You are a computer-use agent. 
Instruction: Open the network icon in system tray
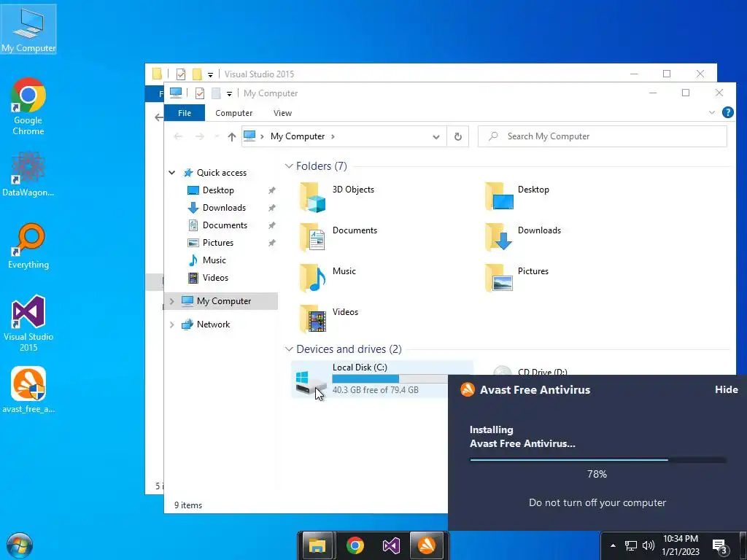631,545
